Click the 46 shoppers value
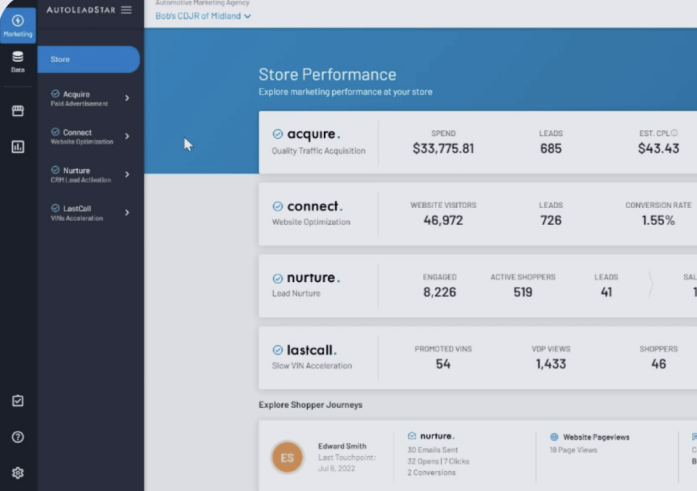The height and width of the screenshot is (491, 697). [x=658, y=364]
